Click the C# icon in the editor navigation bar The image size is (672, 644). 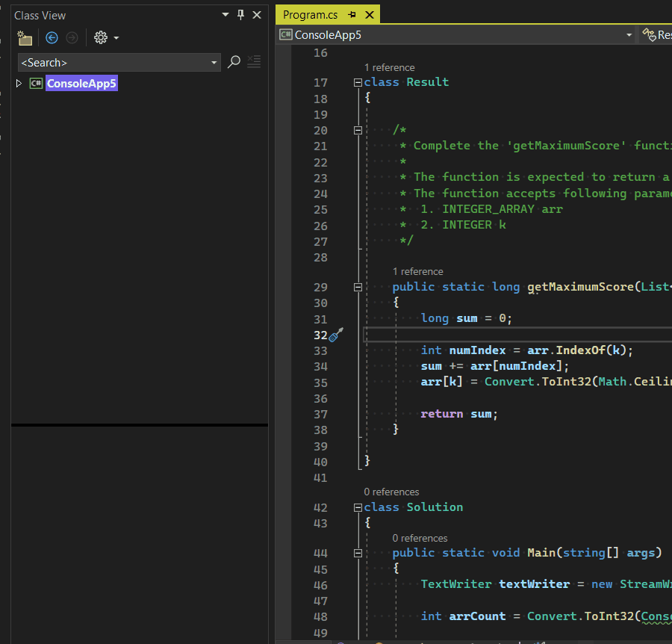point(285,34)
